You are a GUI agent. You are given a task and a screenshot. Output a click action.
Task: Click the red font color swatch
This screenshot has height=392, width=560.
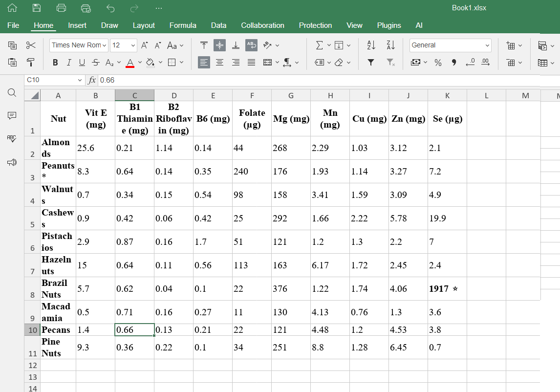[130, 63]
